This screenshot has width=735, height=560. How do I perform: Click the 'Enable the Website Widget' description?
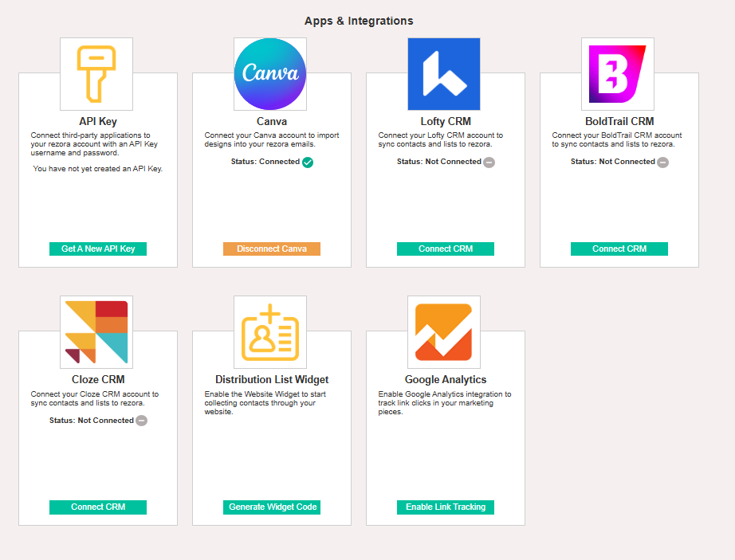click(x=265, y=403)
